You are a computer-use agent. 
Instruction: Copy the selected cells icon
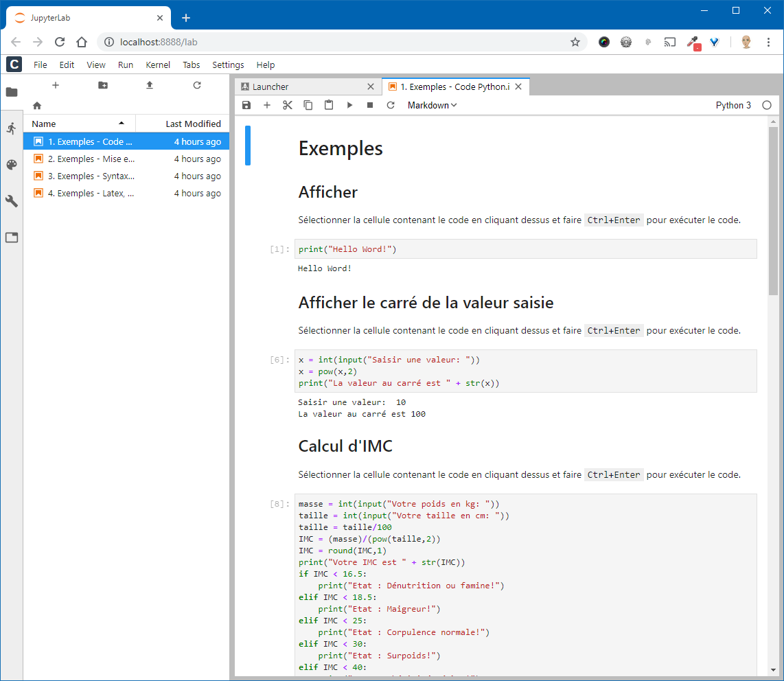[x=308, y=105]
